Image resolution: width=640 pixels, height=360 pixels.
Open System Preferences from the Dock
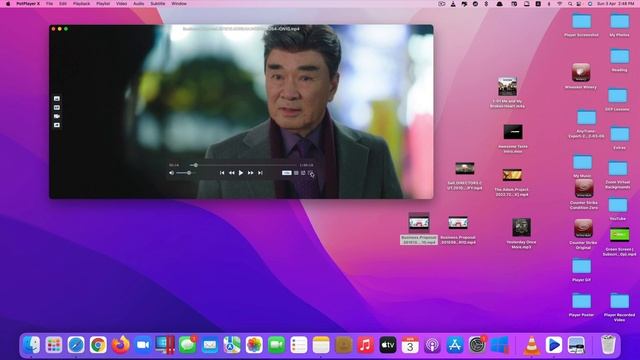[477, 345]
